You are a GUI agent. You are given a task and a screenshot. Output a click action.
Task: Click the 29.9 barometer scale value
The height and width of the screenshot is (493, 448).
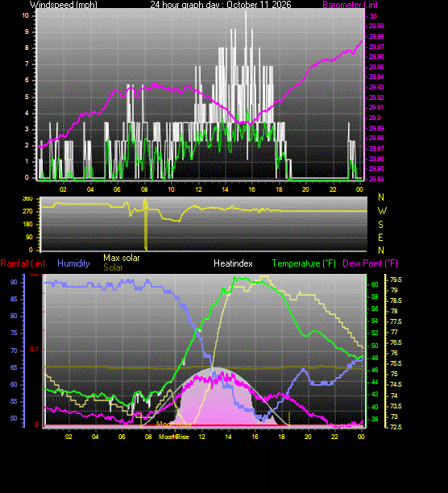[375, 118]
